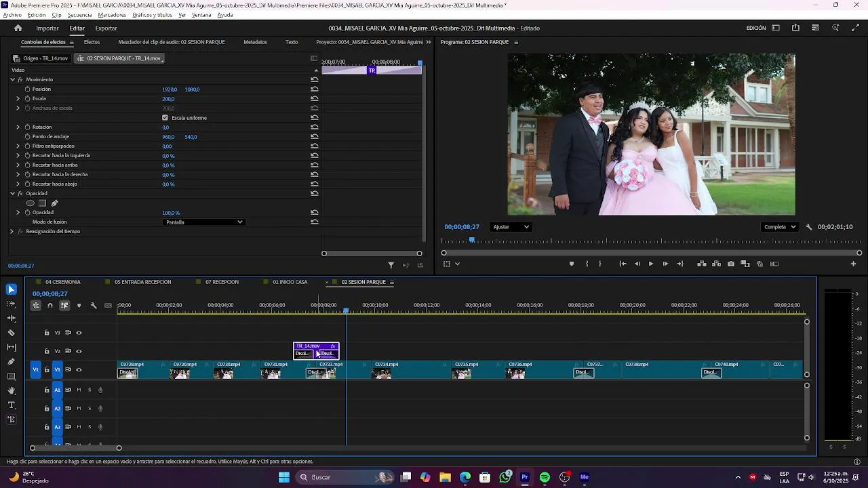Export a frame with the camera icon
Image resolution: width=868 pixels, height=488 pixels.
click(x=730, y=264)
